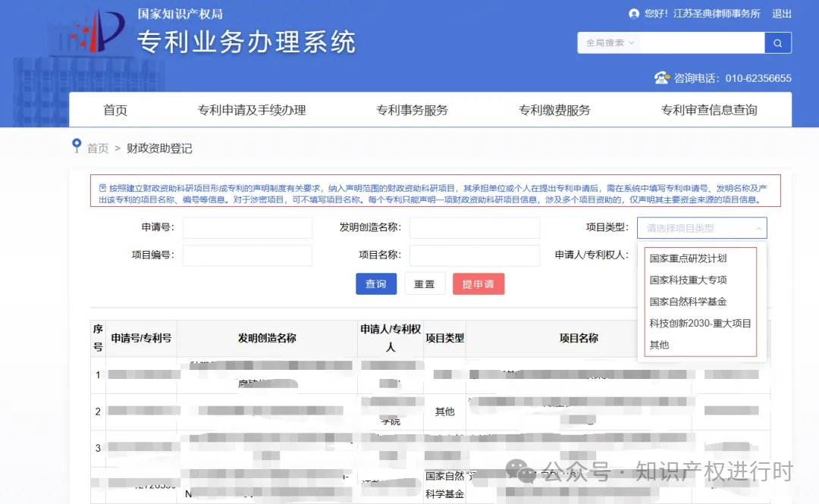Select 国家重点研发计划 option
Screen dimensions: 819x504
(x=688, y=258)
